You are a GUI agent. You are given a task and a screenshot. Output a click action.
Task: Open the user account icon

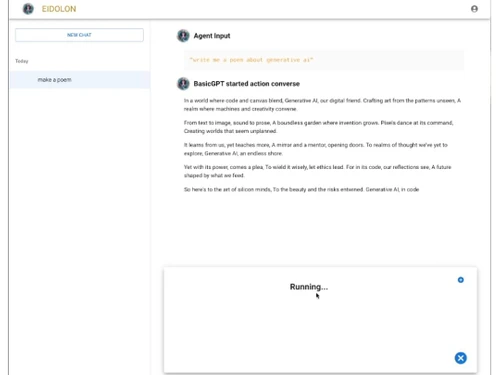[474, 9]
